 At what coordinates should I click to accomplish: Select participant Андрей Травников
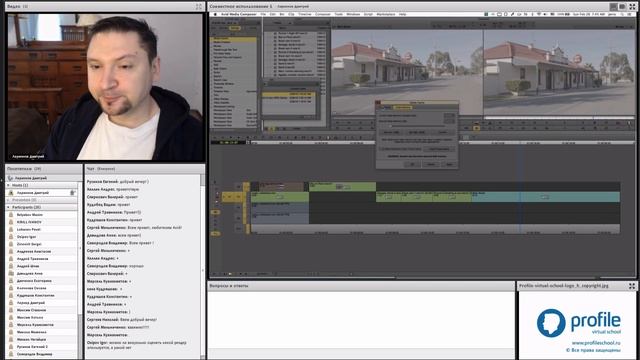coord(32,259)
